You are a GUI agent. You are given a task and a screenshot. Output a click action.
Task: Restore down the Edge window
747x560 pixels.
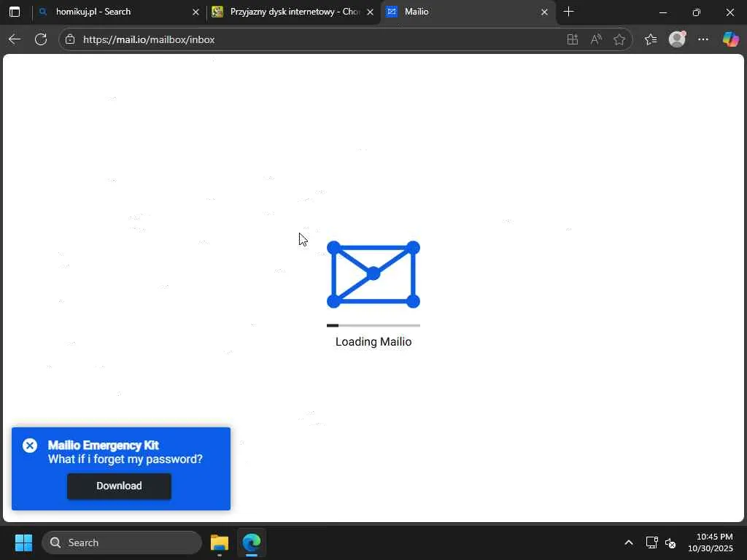click(x=697, y=12)
